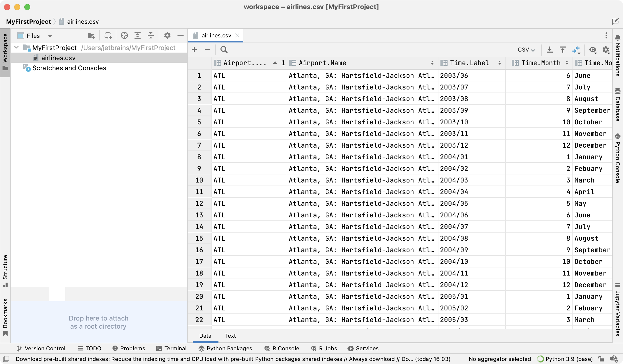623x364 pixels.
Task: Delete row with the minus icon
Action: [x=207, y=50]
